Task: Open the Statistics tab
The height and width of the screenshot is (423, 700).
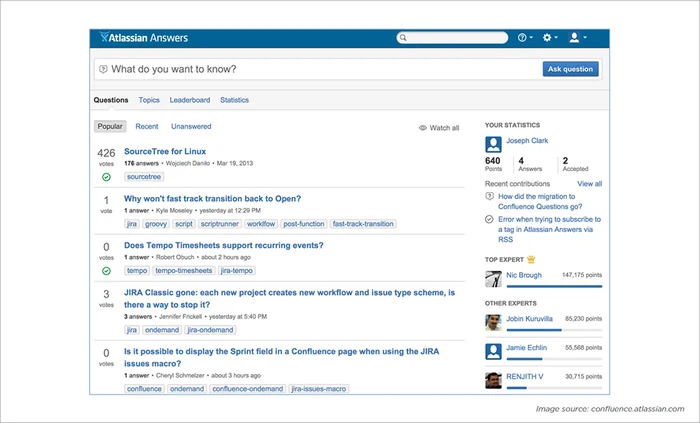Action: [234, 100]
